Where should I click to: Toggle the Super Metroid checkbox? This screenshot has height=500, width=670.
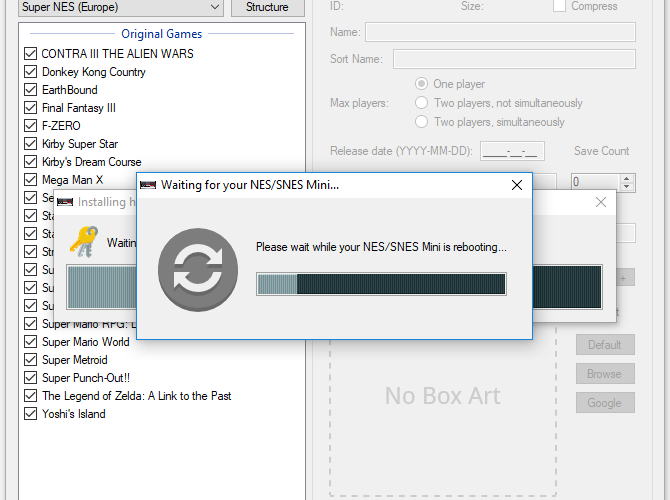point(30,359)
